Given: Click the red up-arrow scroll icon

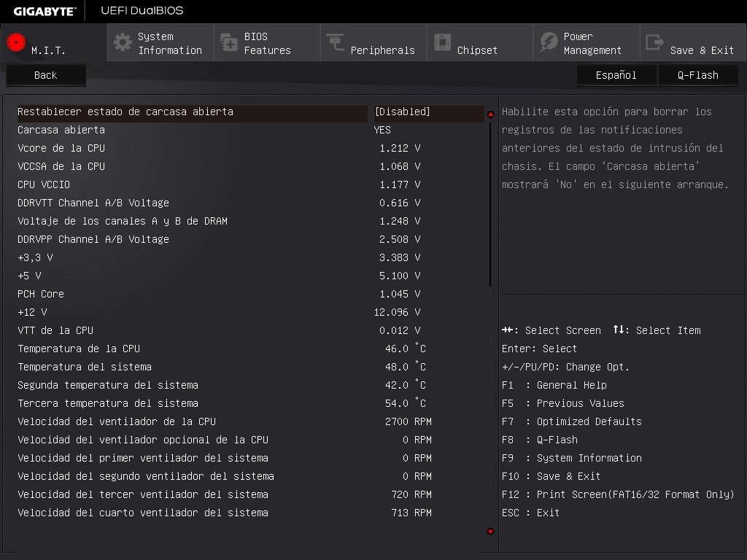Looking at the screenshot, I should (489, 114).
